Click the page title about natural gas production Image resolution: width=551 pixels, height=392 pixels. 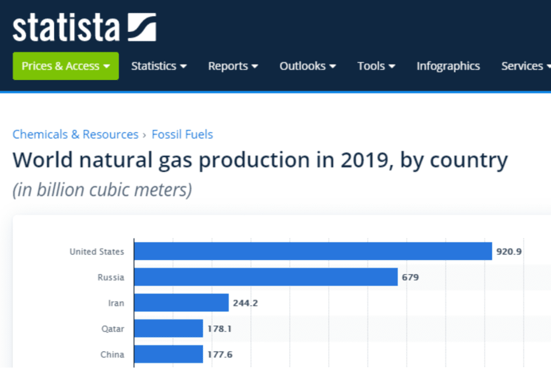[x=260, y=161]
